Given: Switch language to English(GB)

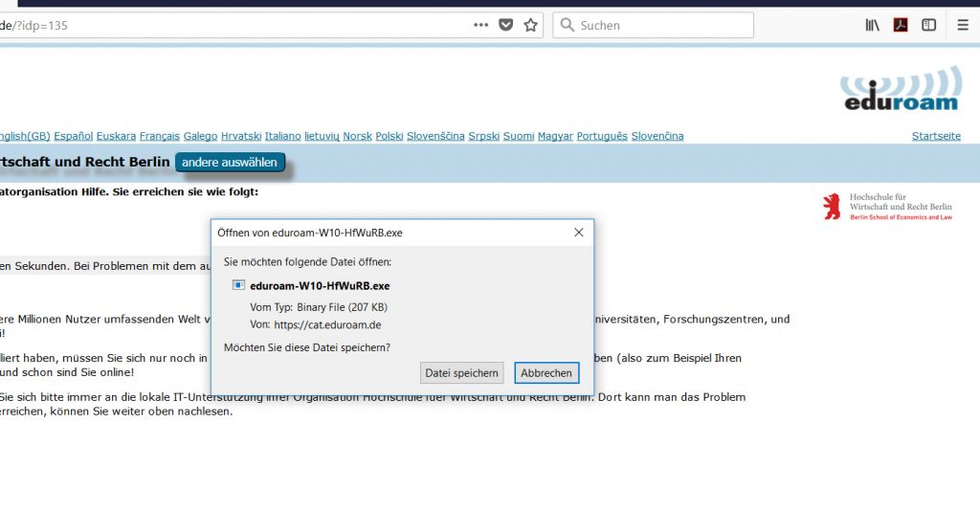Looking at the screenshot, I should tap(25, 136).
